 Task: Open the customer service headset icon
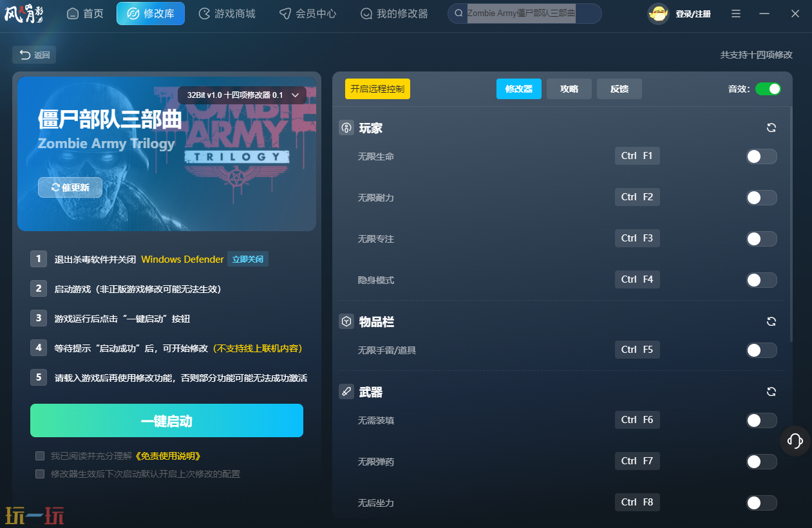click(x=795, y=440)
